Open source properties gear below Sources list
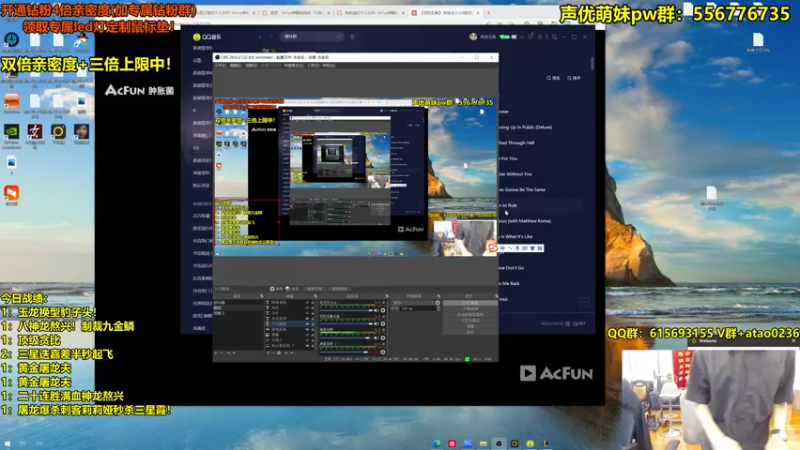 (x=279, y=353)
